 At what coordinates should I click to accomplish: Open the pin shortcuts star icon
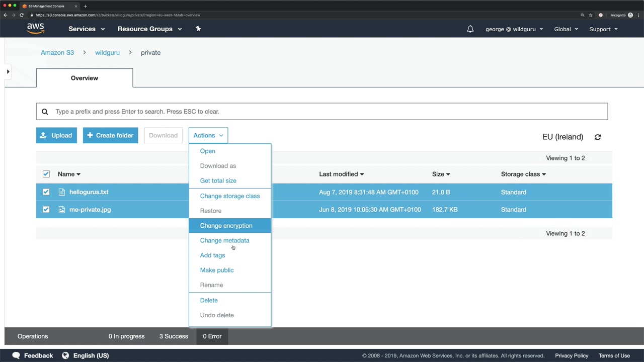pyautogui.click(x=198, y=29)
